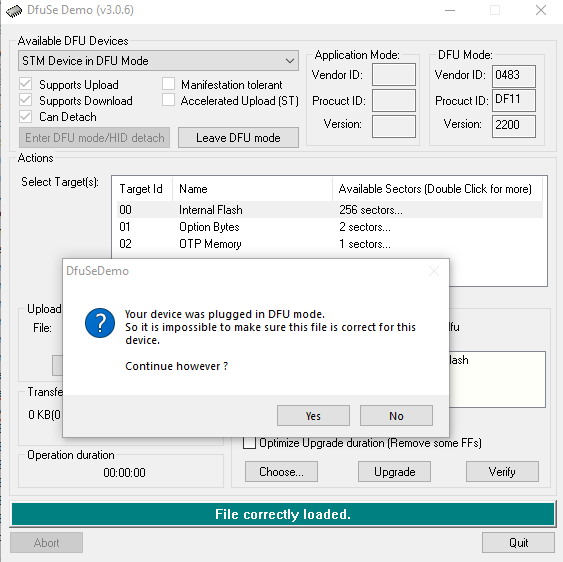Enable Manifestation tolerant checkbox

pyautogui.click(x=168, y=84)
